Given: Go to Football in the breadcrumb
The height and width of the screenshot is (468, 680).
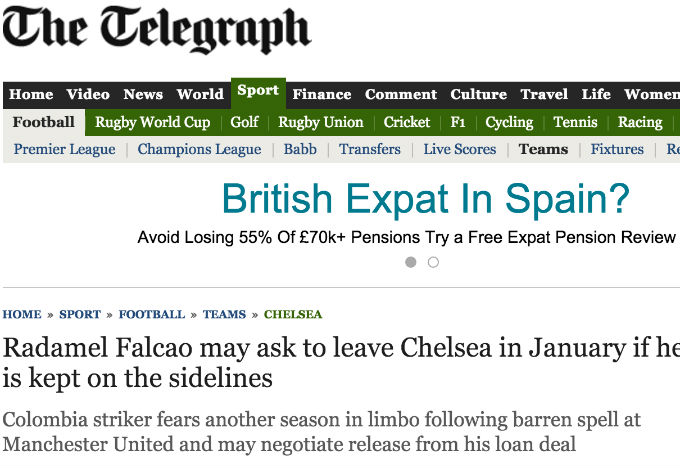Looking at the screenshot, I should tap(151, 314).
